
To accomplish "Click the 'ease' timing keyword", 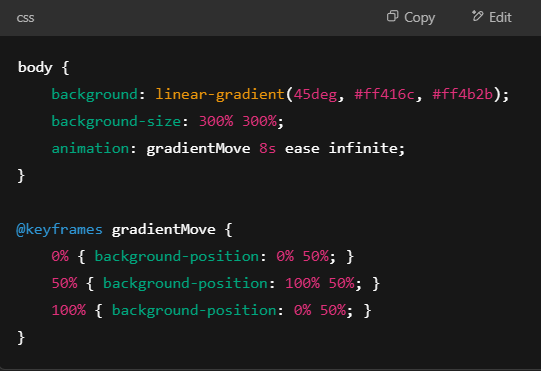I will click(x=302, y=149).
